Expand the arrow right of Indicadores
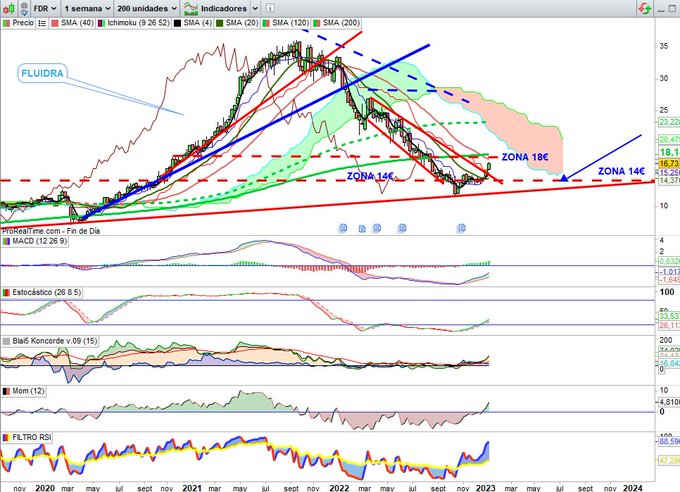The height and width of the screenshot is (492, 680). tap(255, 8)
